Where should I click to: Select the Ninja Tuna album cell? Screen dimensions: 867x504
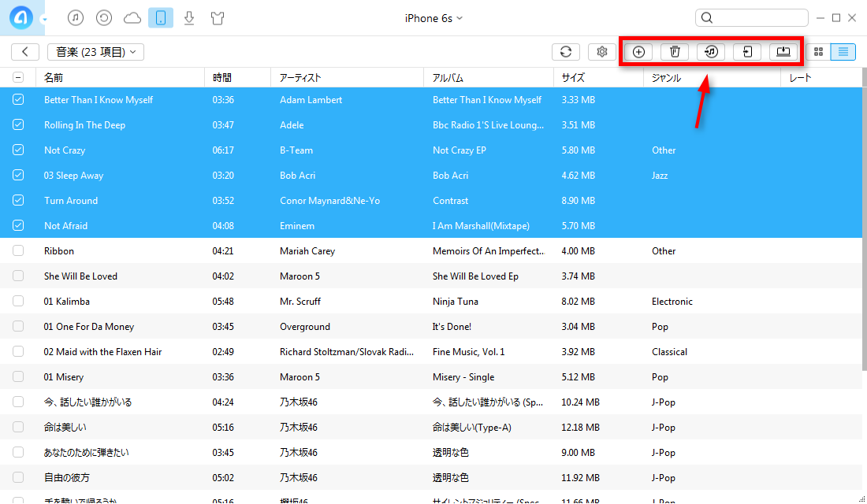456,301
